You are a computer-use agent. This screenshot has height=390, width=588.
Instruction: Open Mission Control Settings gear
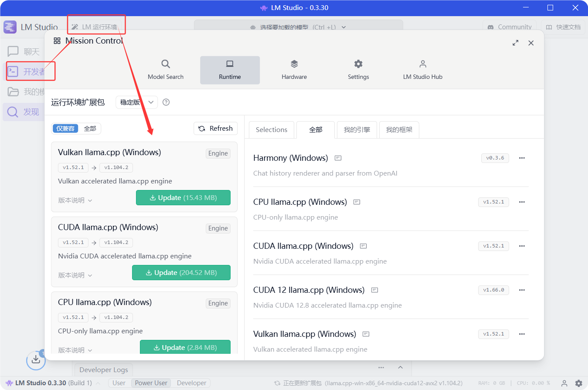358,70
